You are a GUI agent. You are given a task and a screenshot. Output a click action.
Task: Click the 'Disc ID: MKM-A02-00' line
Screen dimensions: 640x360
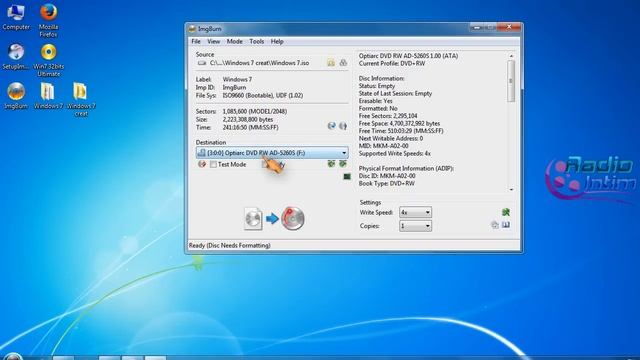coord(387,176)
